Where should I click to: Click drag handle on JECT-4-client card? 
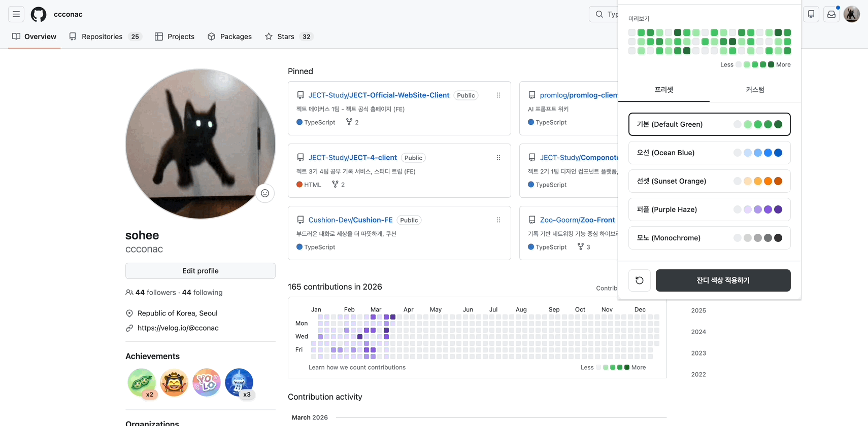tap(498, 158)
